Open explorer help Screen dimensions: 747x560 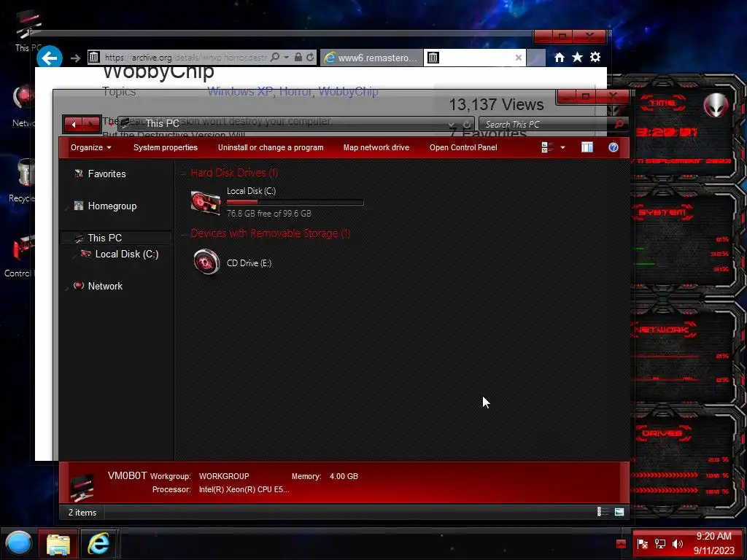(614, 147)
